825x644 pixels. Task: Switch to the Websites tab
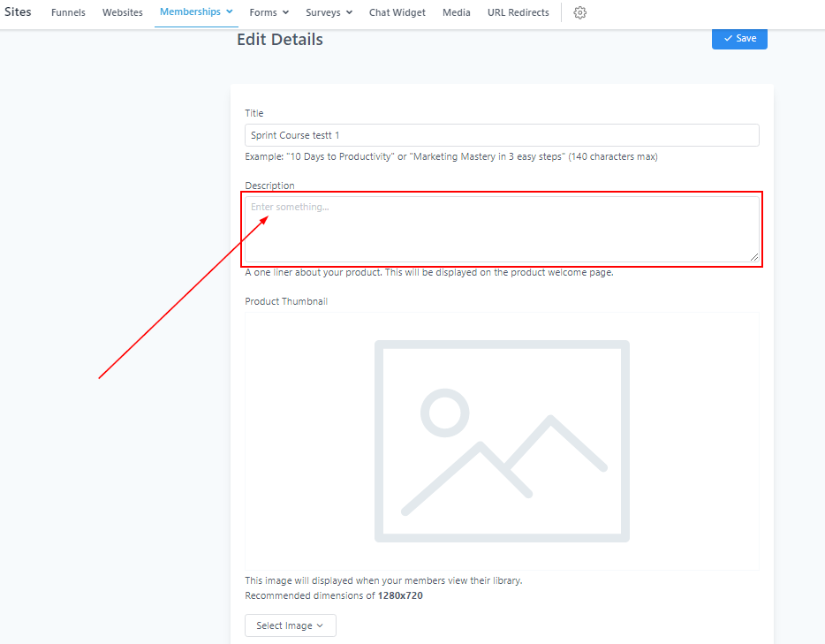pos(122,12)
